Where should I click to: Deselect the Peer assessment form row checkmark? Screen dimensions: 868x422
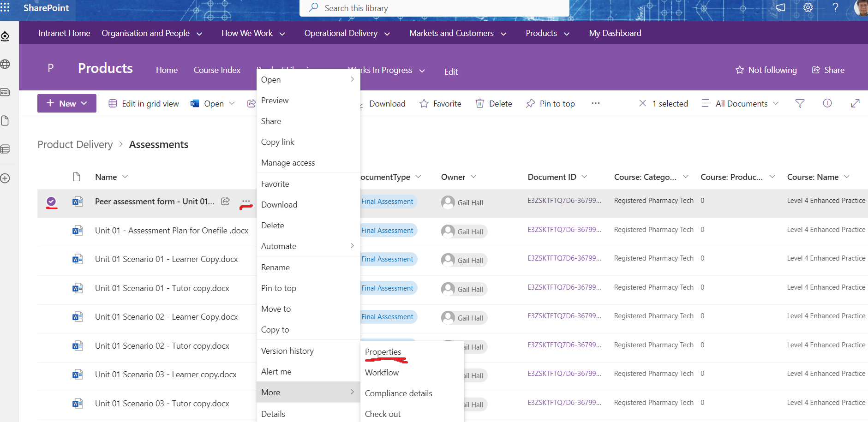coord(51,201)
